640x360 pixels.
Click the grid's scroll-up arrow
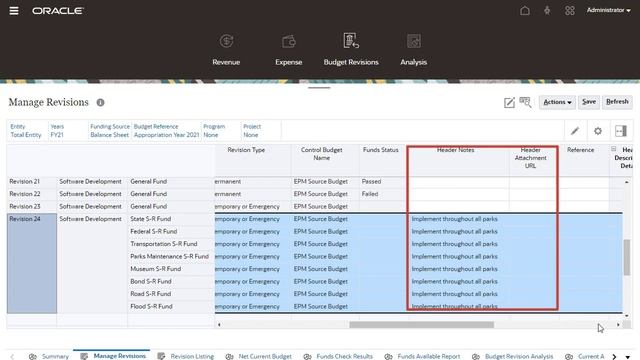click(x=627, y=182)
